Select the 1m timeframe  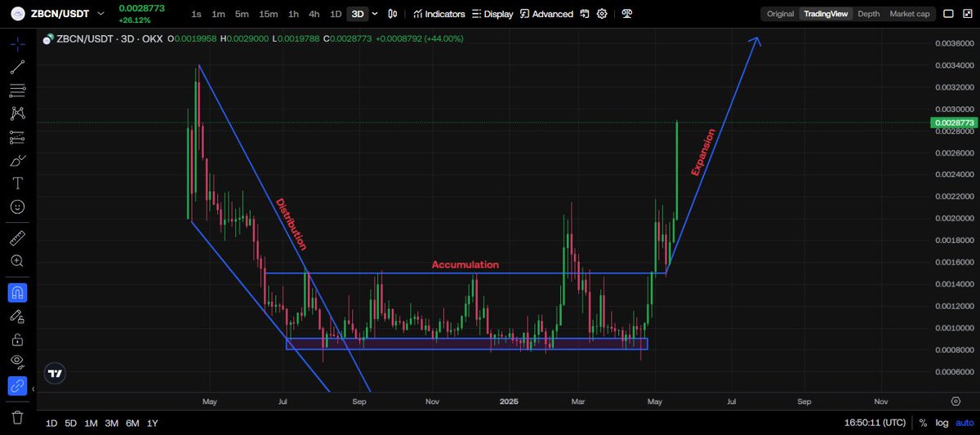pyautogui.click(x=218, y=14)
